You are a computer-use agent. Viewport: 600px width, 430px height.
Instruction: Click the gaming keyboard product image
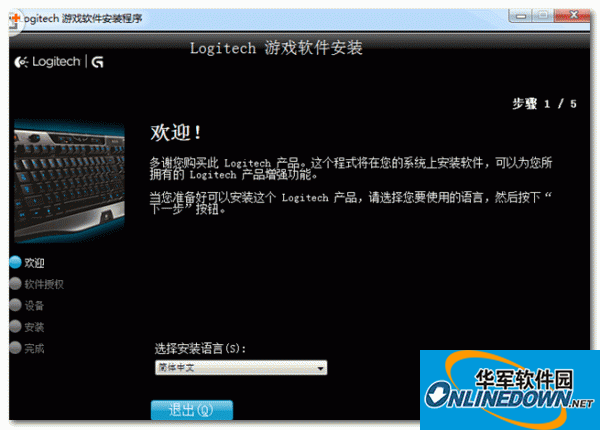point(68,178)
